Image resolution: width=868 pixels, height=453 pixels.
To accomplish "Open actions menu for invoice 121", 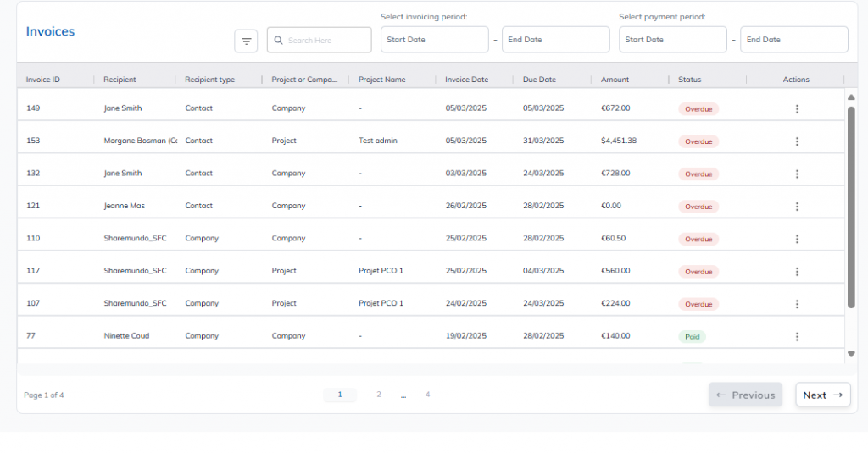I will click(x=797, y=206).
